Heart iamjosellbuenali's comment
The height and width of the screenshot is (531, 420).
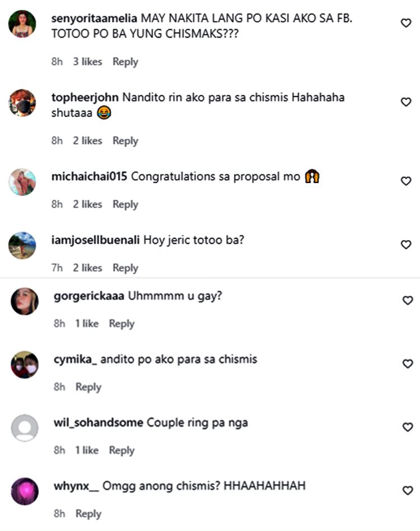coord(406,245)
